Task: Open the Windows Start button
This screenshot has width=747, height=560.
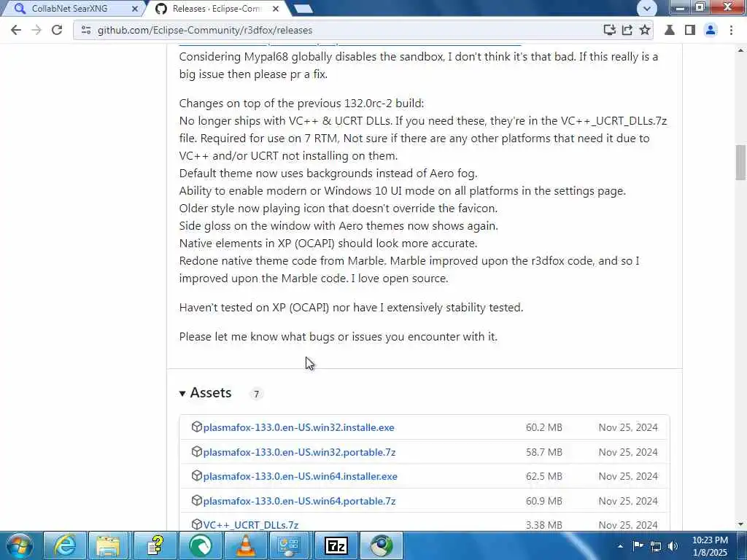Action: click(20, 545)
